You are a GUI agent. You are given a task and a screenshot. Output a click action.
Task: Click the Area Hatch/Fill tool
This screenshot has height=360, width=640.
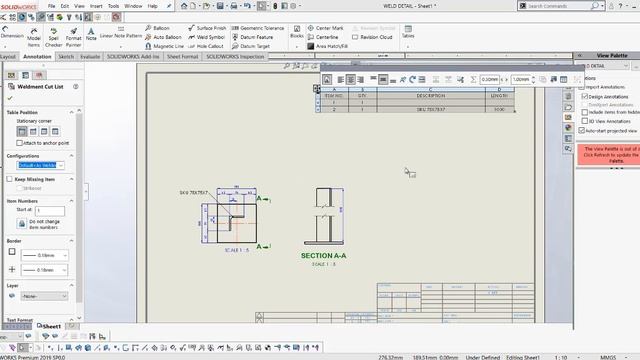(327, 46)
